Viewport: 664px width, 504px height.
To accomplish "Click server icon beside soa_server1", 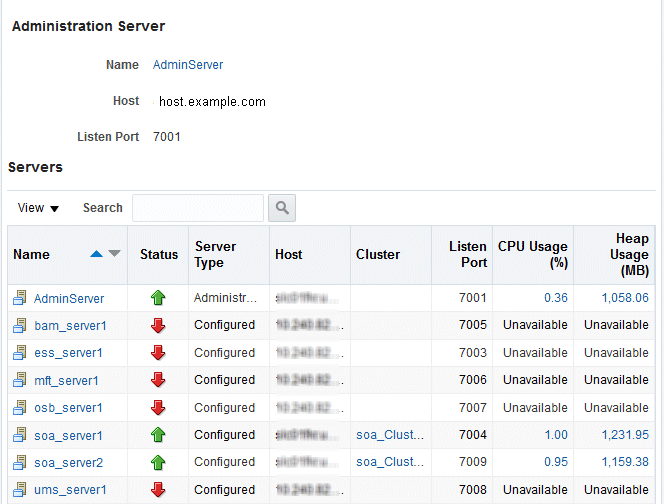I will point(19,435).
